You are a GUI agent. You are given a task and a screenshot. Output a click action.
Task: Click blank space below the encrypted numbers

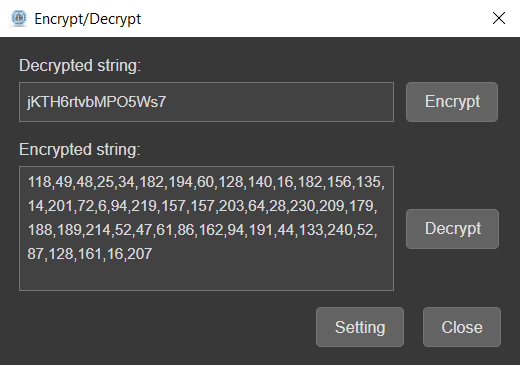(206, 277)
